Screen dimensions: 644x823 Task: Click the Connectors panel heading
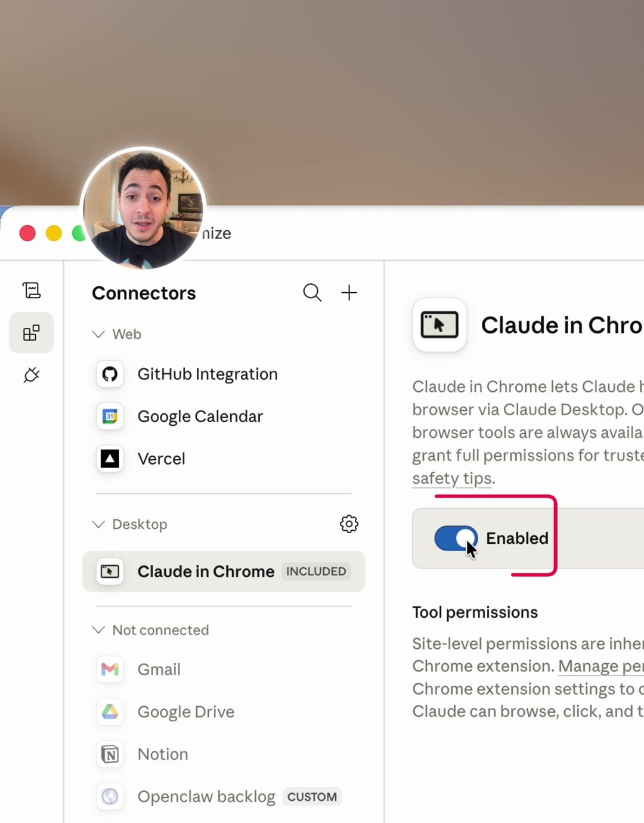click(x=144, y=293)
